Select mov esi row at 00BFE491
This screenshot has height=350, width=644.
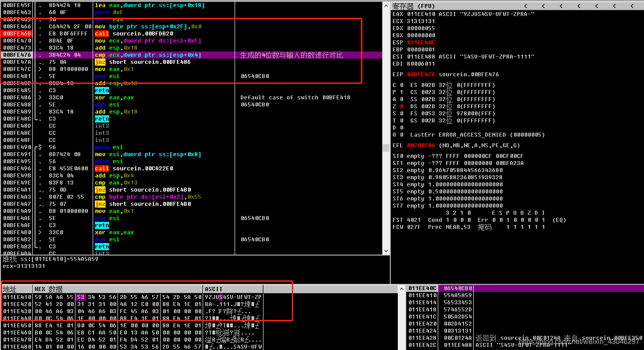191,154
